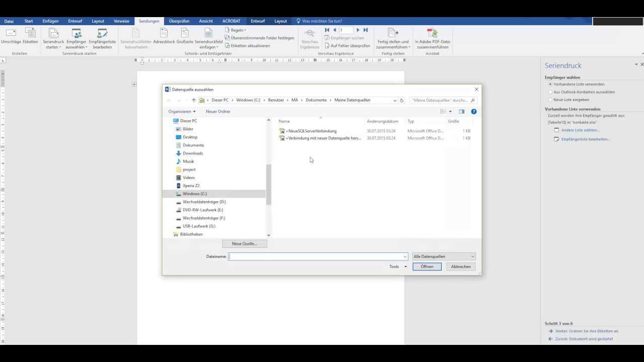Choose Neue Liste eingeben radio option
644x362 pixels.
pyautogui.click(x=550, y=100)
